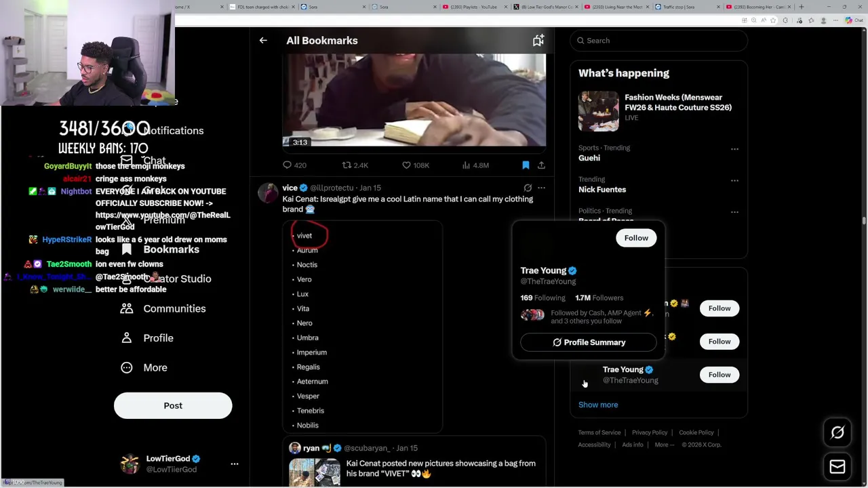This screenshot has width=868, height=488.
Task: View Trae Young's 1.7M Followers
Action: (x=599, y=298)
